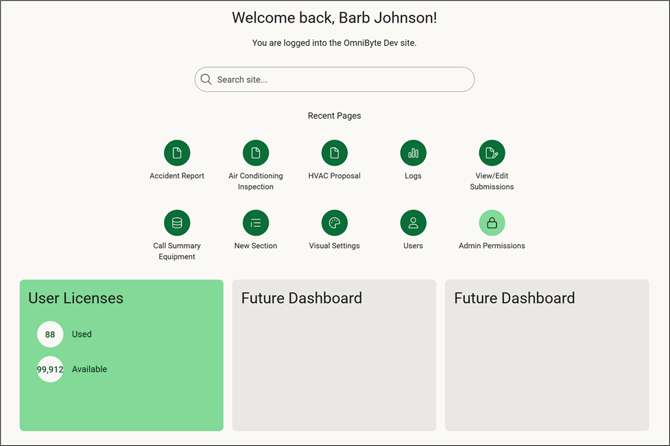Click into the Search site field
This screenshot has height=446, width=670.
(340, 80)
